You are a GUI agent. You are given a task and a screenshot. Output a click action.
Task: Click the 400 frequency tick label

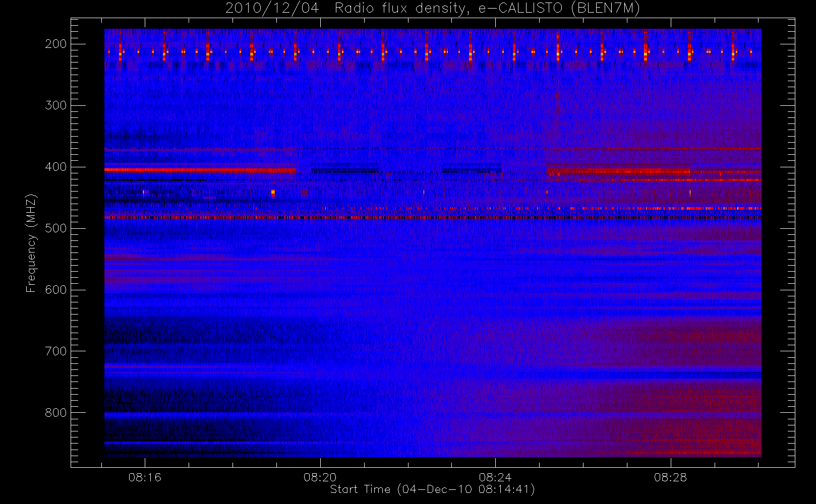55,167
